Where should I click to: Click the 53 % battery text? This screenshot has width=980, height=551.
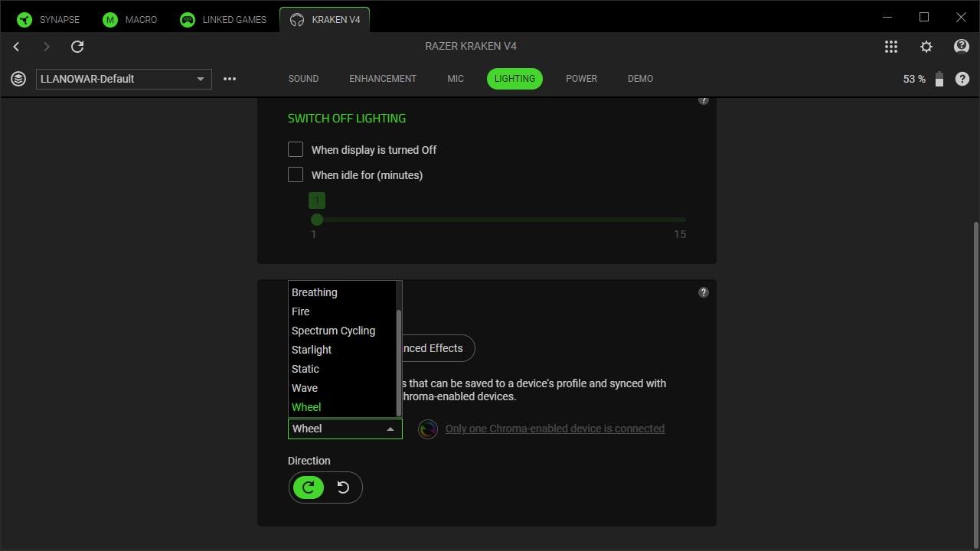tap(914, 79)
